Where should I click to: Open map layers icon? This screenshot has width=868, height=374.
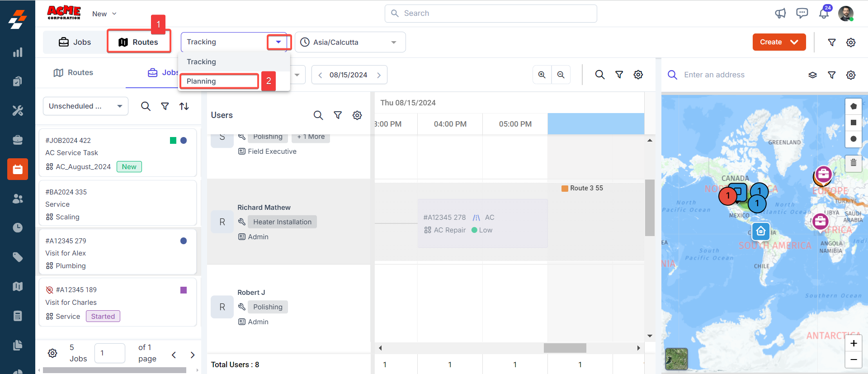pos(812,75)
